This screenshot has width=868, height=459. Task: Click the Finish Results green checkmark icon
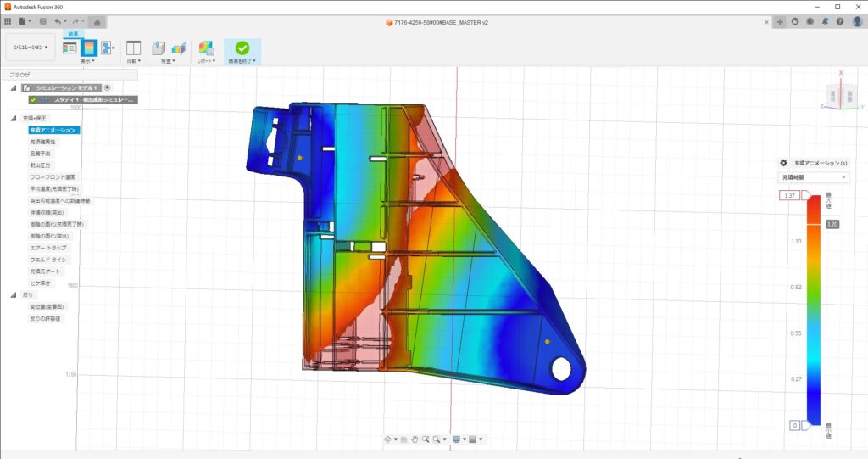click(x=242, y=48)
